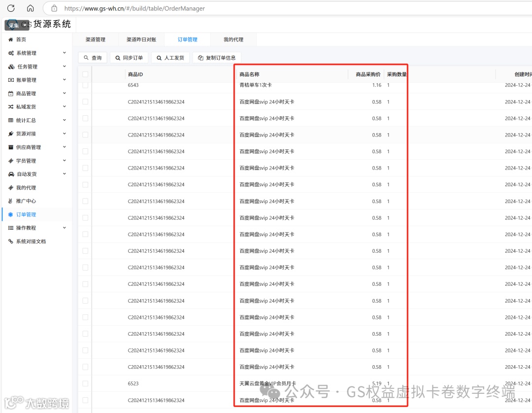Expand the 统计汇总 menu arrow

(64, 120)
